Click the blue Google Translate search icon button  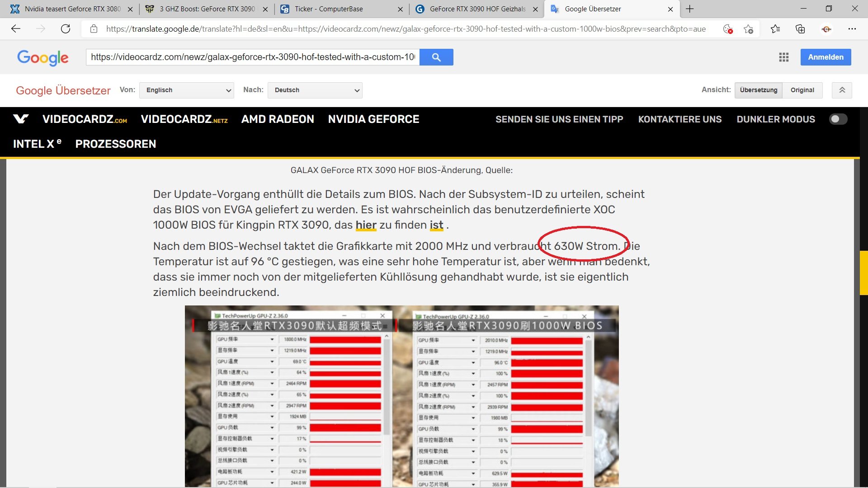(x=436, y=57)
